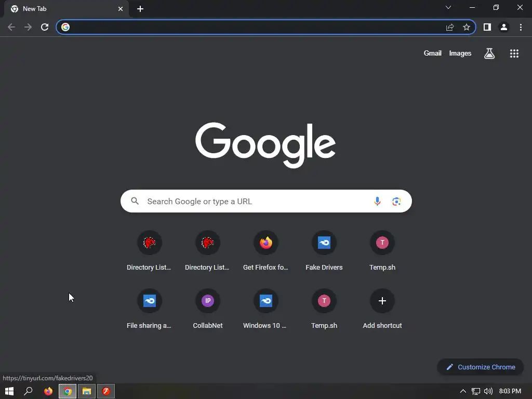
Task: Launch Firefox from the taskbar
Action: [48, 391]
